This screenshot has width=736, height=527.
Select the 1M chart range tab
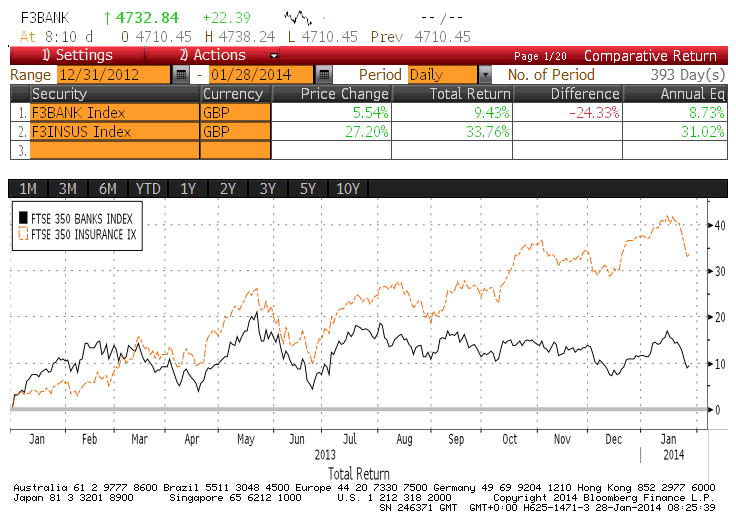(28, 189)
